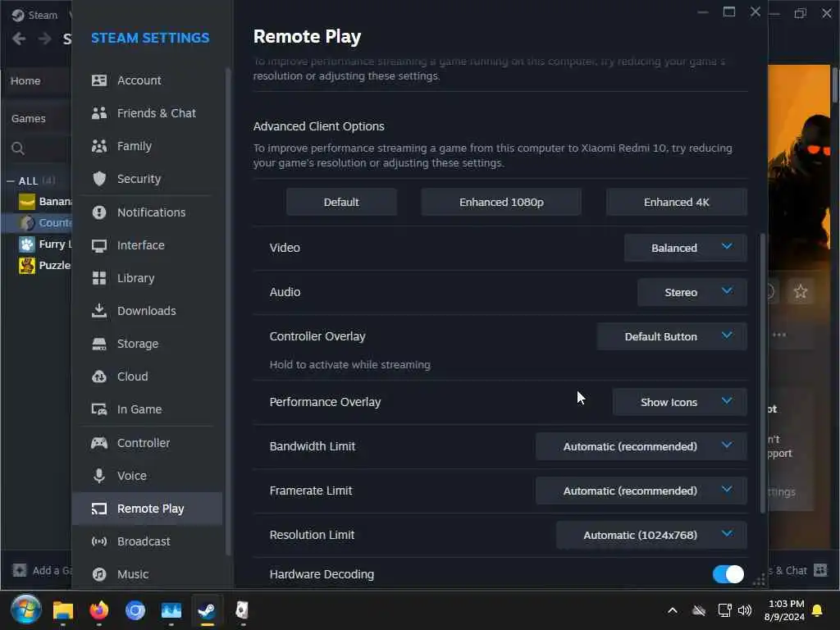This screenshot has width=840, height=630.
Task: Apply the Enhanced 4K preset
Action: (676, 202)
